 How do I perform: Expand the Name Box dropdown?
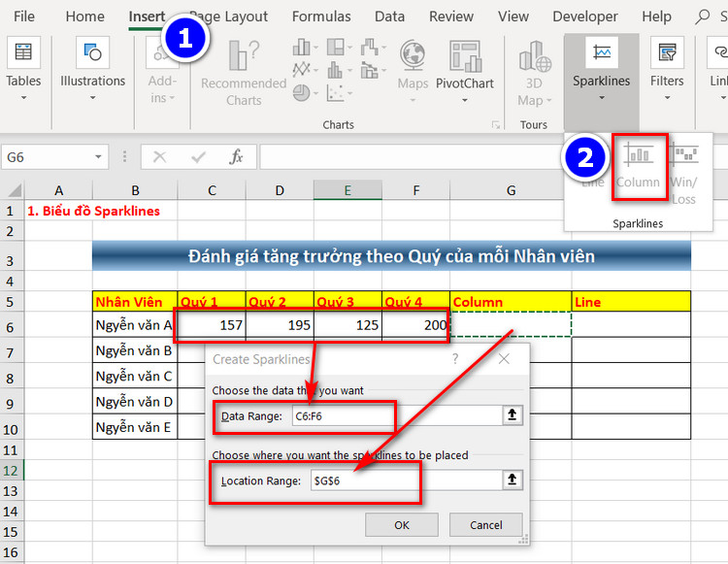pyautogui.click(x=98, y=157)
